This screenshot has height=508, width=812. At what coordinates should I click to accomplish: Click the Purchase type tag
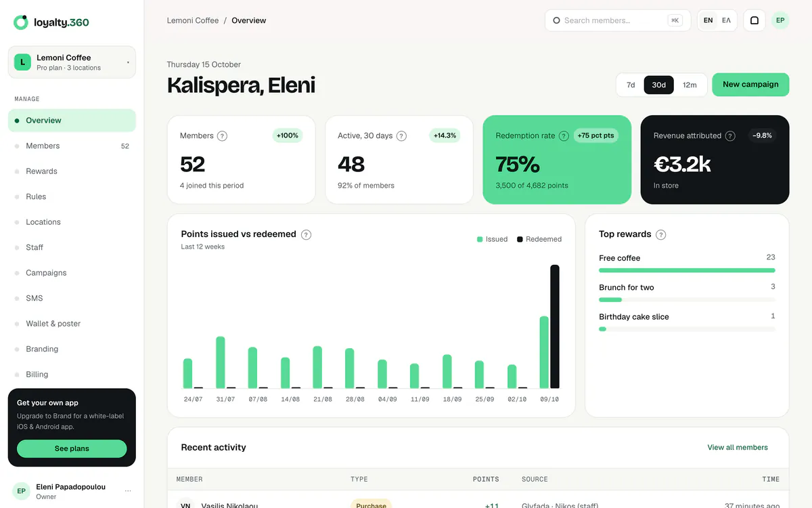tap(371, 505)
